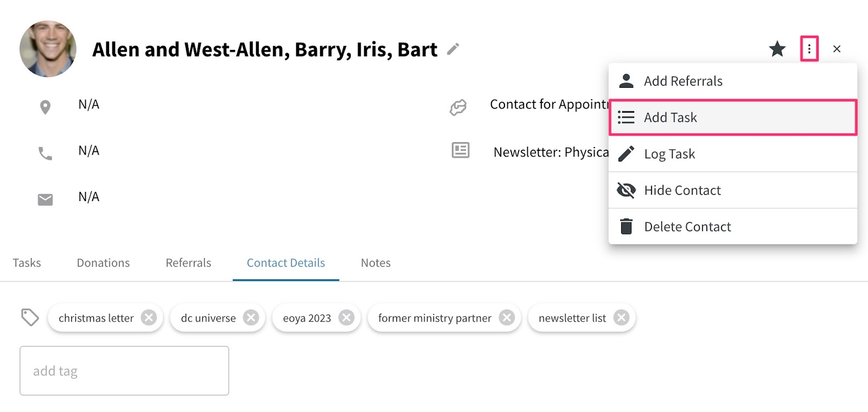Click the phone icon
868x412 pixels.
[45, 154]
